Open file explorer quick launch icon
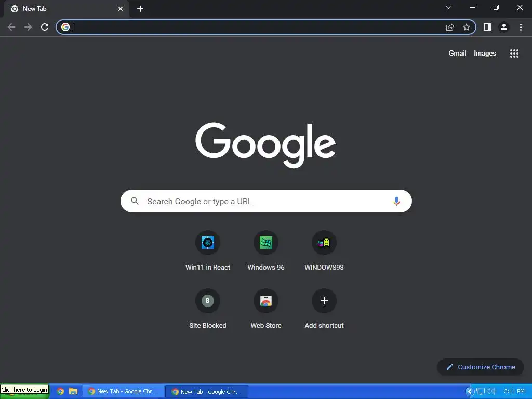The height and width of the screenshot is (399, 532). click(73, 392)
